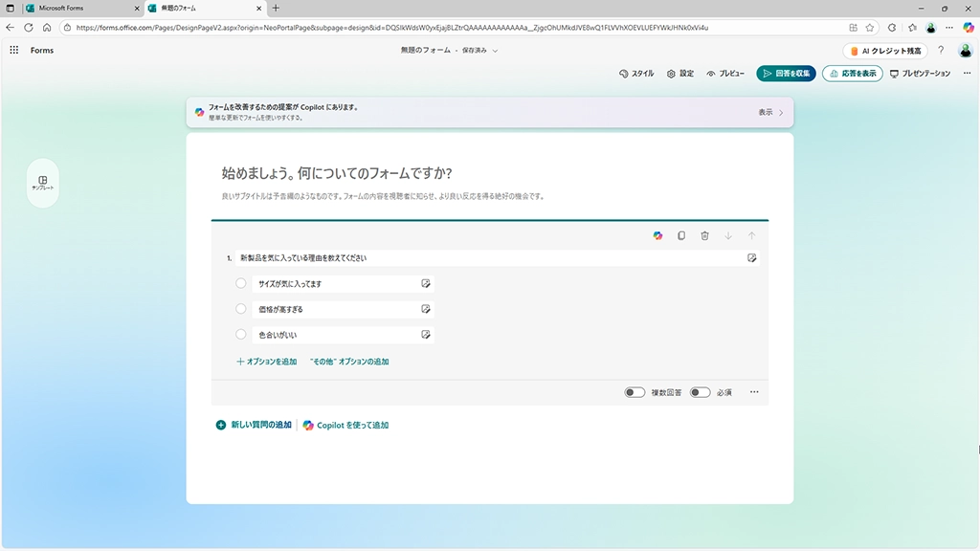Viewport: 980px width, 551px height.
Task: Select the 価格が高すぎる radio option
Action: 241,309
